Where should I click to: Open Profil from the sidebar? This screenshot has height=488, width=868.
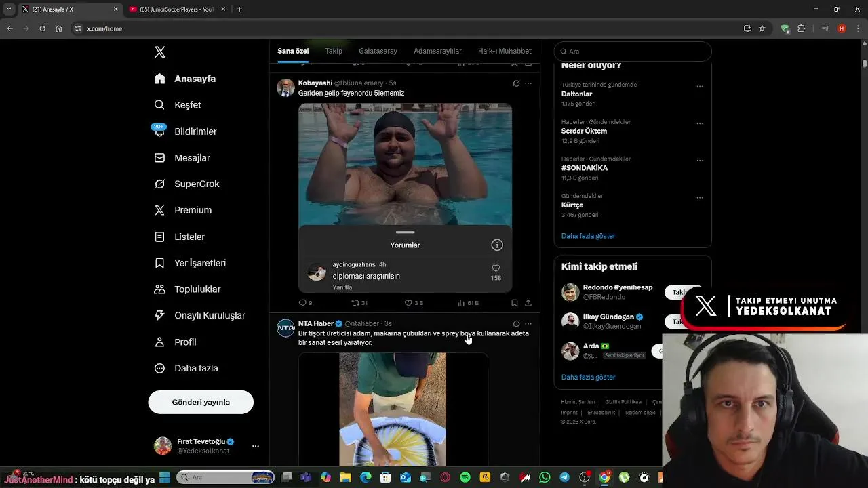pyautogui.click(x=175, y=342)
